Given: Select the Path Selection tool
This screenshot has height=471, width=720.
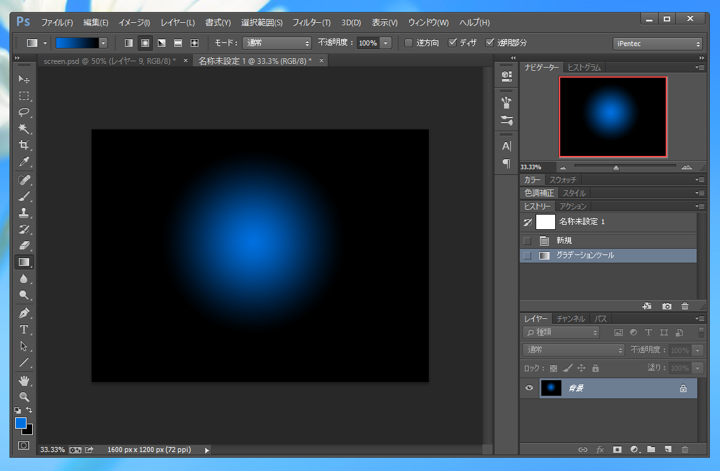Looking at the screenshot, I should coord(24,346).
